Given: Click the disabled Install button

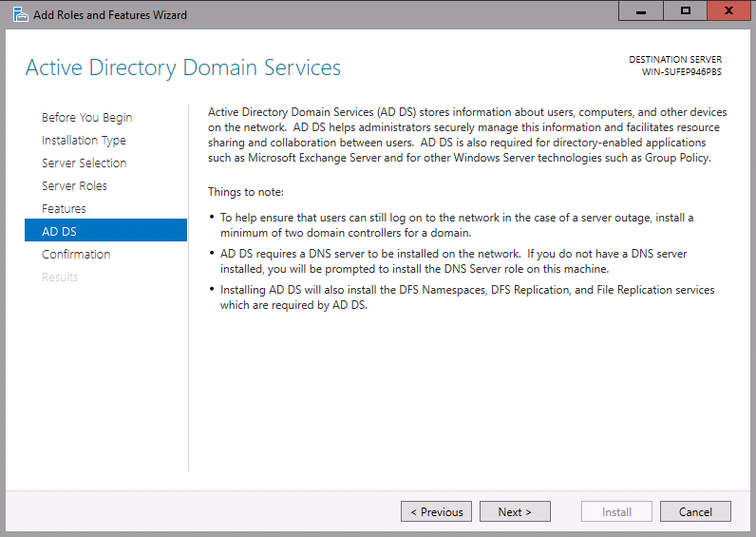Looking at the screenshot, I should [x=616, y=511].
